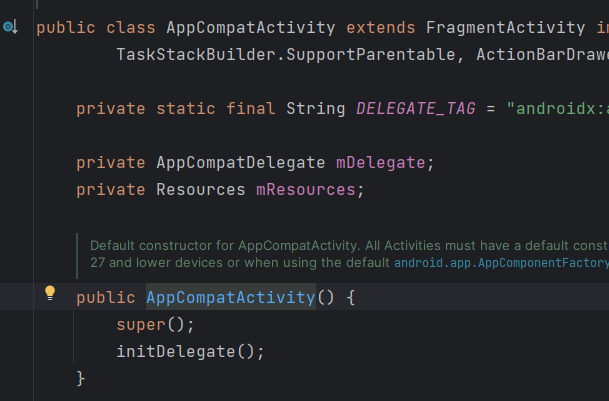The image size is (609, 401).
Task: Click the String type keyword
Action: click(315, 109)
